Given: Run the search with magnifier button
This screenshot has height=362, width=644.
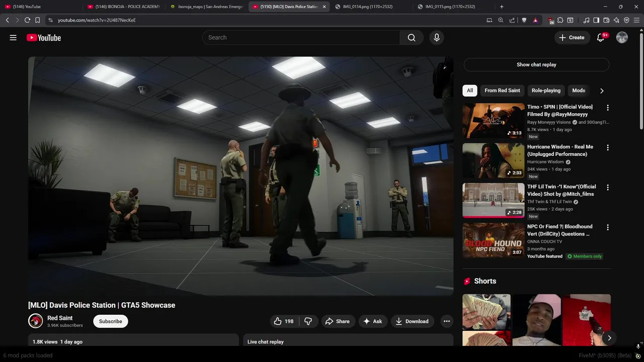Looking at the screenshot, I should click(412, 38).
